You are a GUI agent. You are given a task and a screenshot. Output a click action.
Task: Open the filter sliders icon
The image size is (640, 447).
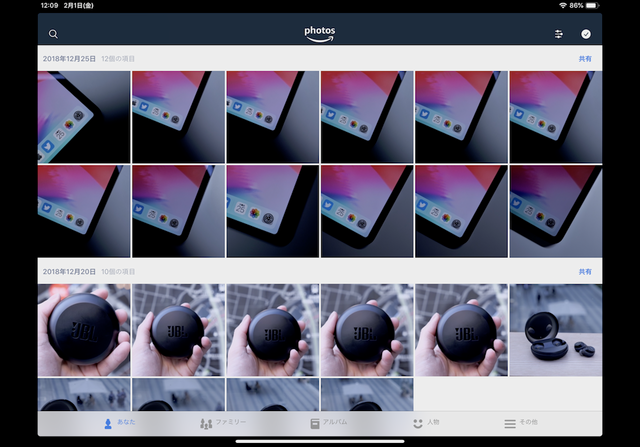click(x=558, y=34)
